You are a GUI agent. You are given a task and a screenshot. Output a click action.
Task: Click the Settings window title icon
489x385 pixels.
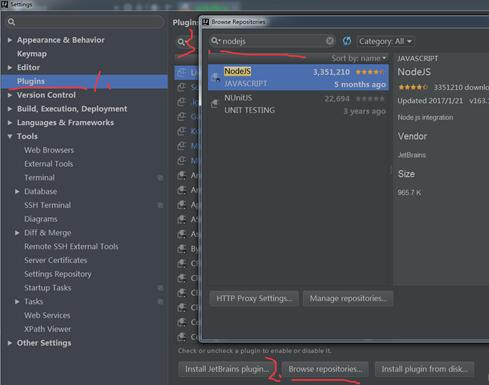click(4, 4)
